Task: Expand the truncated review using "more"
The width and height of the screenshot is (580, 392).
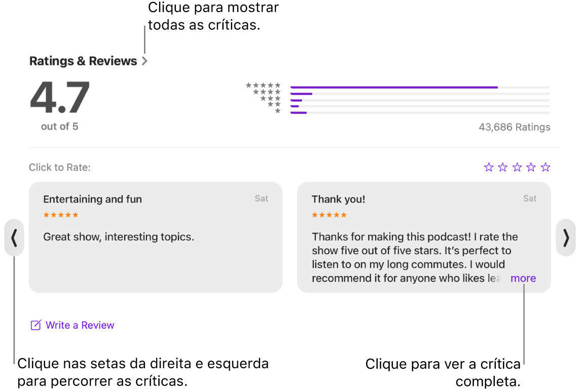Action: pyautogui.click(x=523, y=278)
